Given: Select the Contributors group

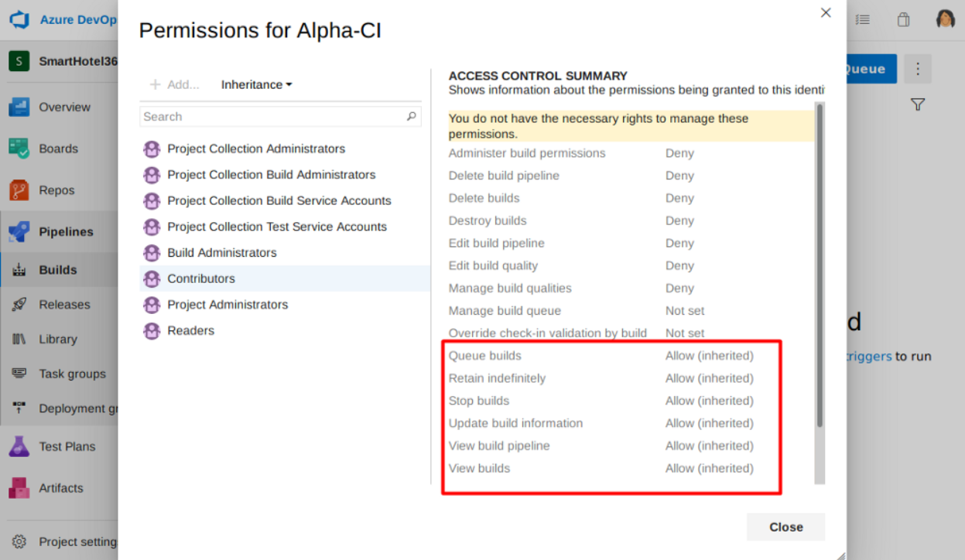Looking at the screenshot, I should click(x=201, y=278).
